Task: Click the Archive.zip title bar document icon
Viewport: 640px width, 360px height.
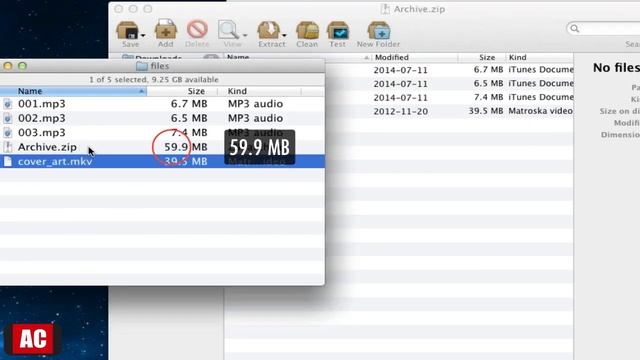Action: click(384, 9)
